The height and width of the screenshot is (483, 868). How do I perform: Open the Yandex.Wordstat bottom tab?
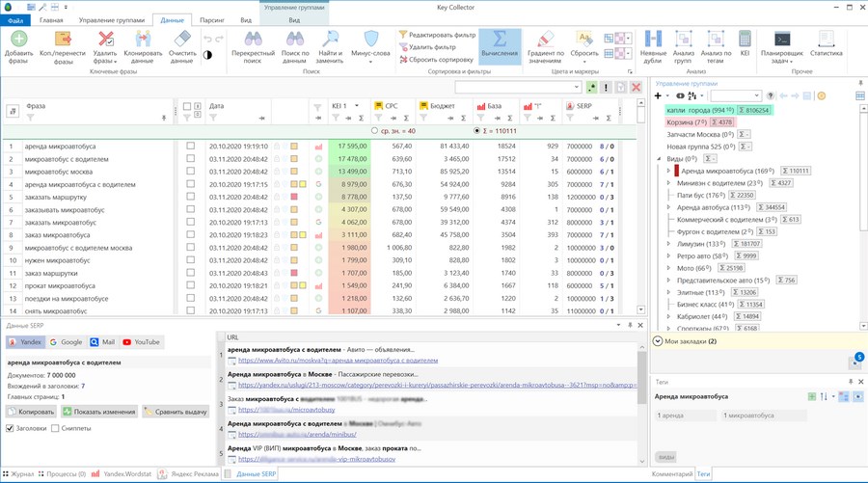point(122,474)
